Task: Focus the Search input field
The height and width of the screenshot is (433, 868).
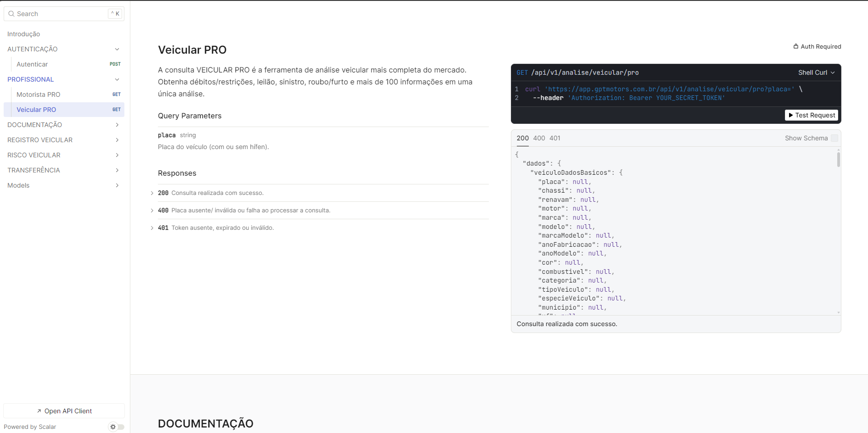Action: pos(64,14)
